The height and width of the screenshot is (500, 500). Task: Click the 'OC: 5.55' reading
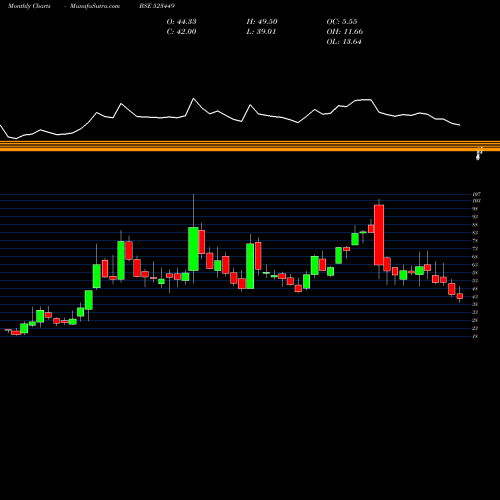click(x=342, y=22)
